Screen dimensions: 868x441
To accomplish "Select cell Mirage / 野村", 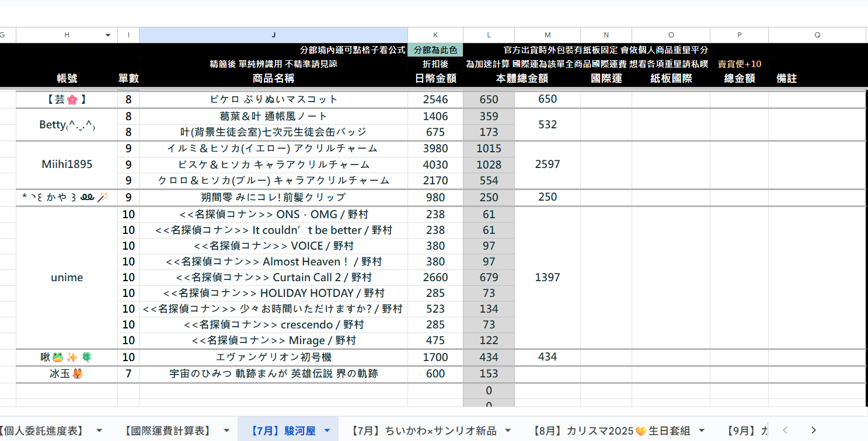I will pyautogui.click(x=273, y=341).
